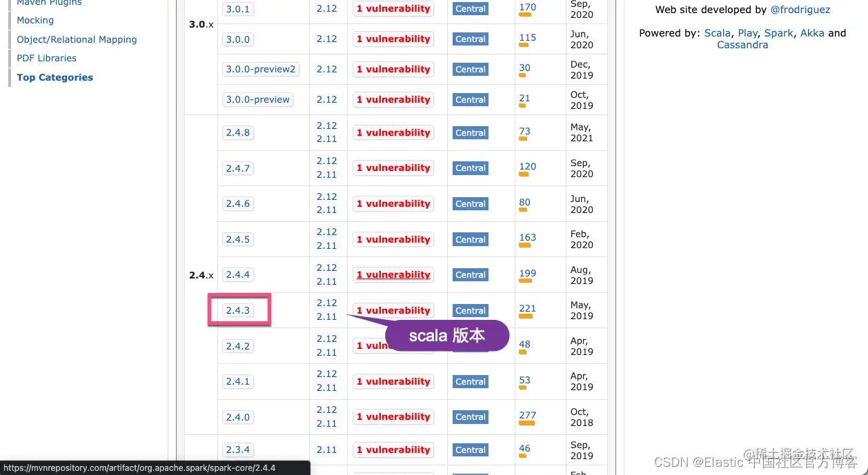This screenshot has height=475, width=868.
Task: Click Central repository badge for 2.4.1
Action: click(x=471, y=382)
